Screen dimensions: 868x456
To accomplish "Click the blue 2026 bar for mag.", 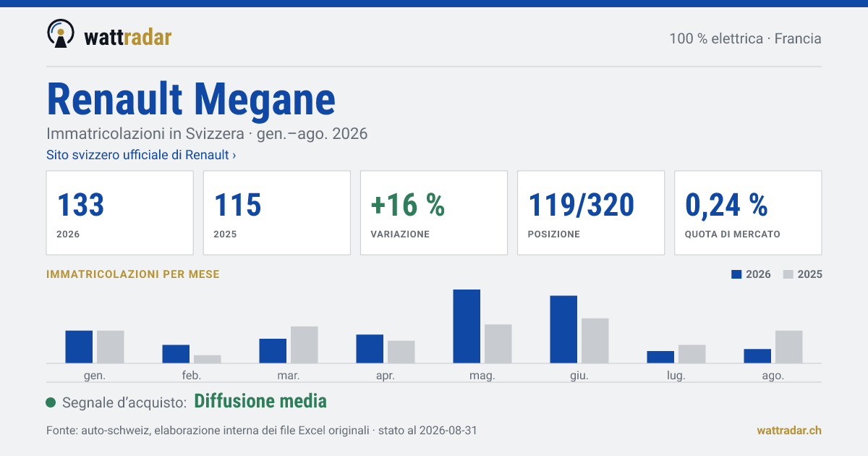I will coord(467,326).
